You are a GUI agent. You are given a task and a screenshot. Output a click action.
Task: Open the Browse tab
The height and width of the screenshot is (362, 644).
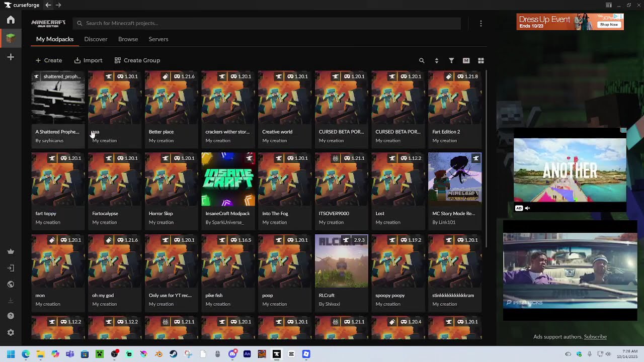click(x=128, y=39)
